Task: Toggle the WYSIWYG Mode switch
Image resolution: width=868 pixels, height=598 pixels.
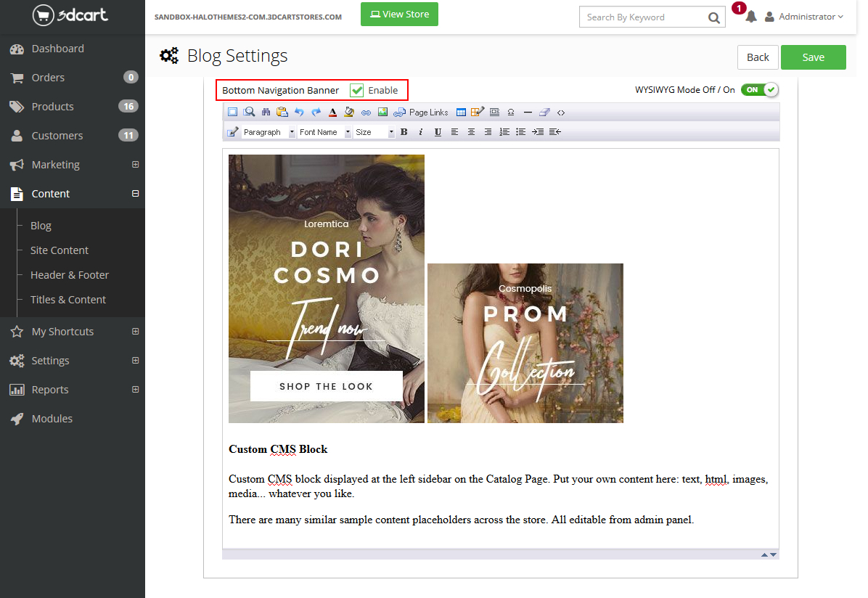Action: 759,90
